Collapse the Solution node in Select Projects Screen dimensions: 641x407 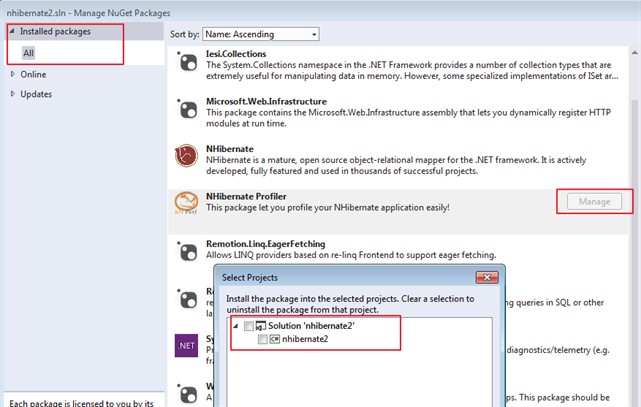pyautogui.click(x=235, y=326)
